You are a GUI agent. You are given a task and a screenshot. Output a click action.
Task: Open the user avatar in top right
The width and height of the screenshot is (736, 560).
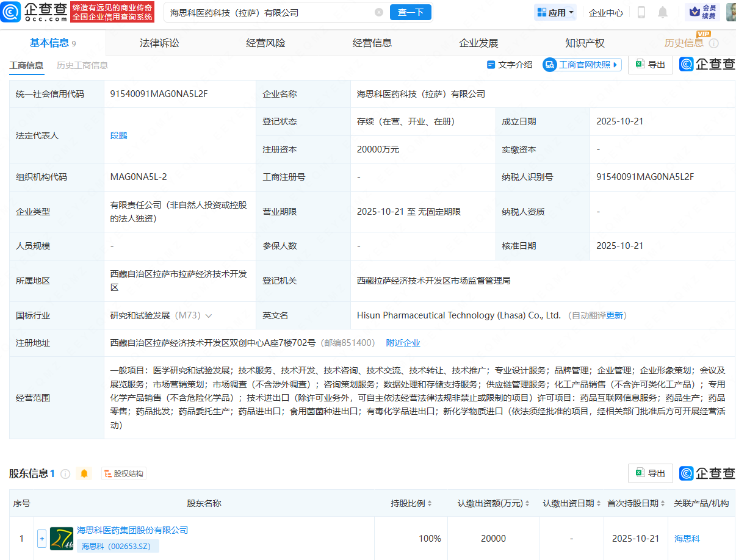click(730, 12)
